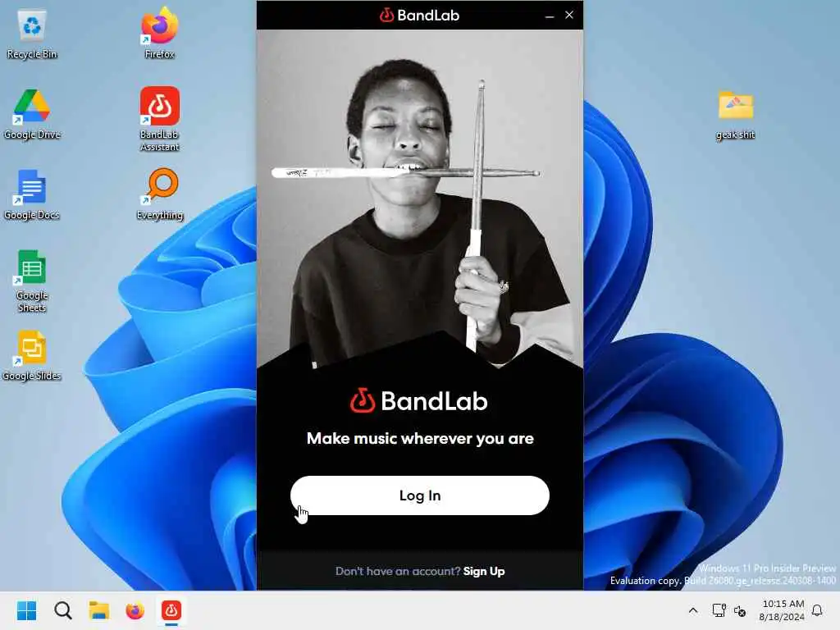The image size is (840, 630).
Task: Open taskbar Search
Action: pyautogui.click(x=62, y=610)
